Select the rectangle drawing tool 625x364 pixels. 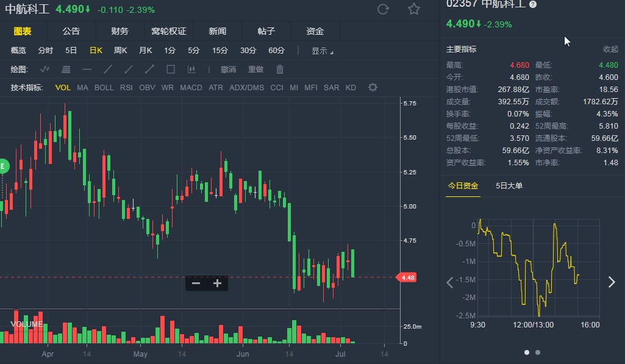(171, 70)
